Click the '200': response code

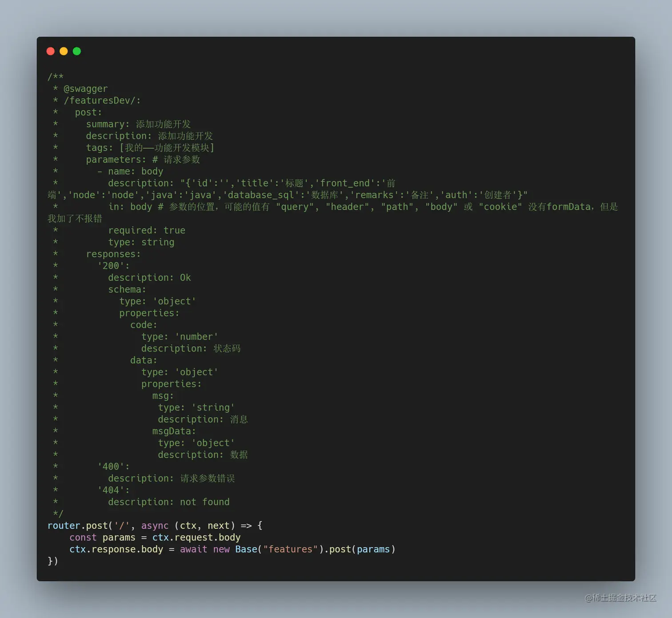click(113, 266)
